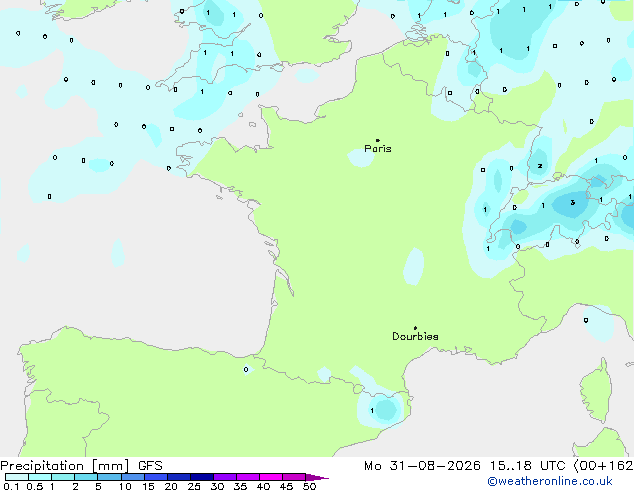Click the Dourbies location label
Viewport: 634px width, 490px height.
[x=415, y=336]
